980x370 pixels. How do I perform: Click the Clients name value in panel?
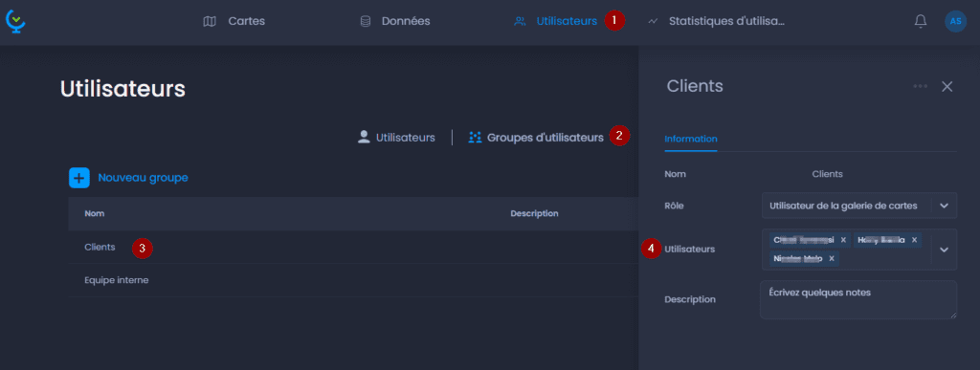(828, 174)
